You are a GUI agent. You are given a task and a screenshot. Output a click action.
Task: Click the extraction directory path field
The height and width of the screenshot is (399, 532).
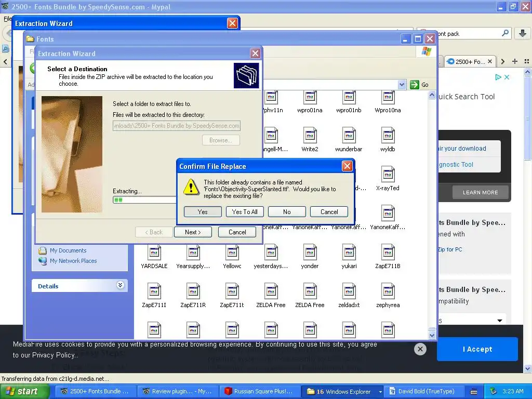click(177, 126)
